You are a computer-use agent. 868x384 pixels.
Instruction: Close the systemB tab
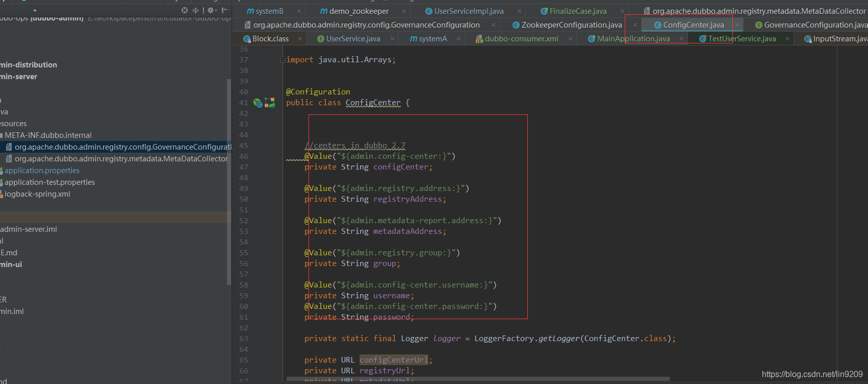click(x=299, y=11)
